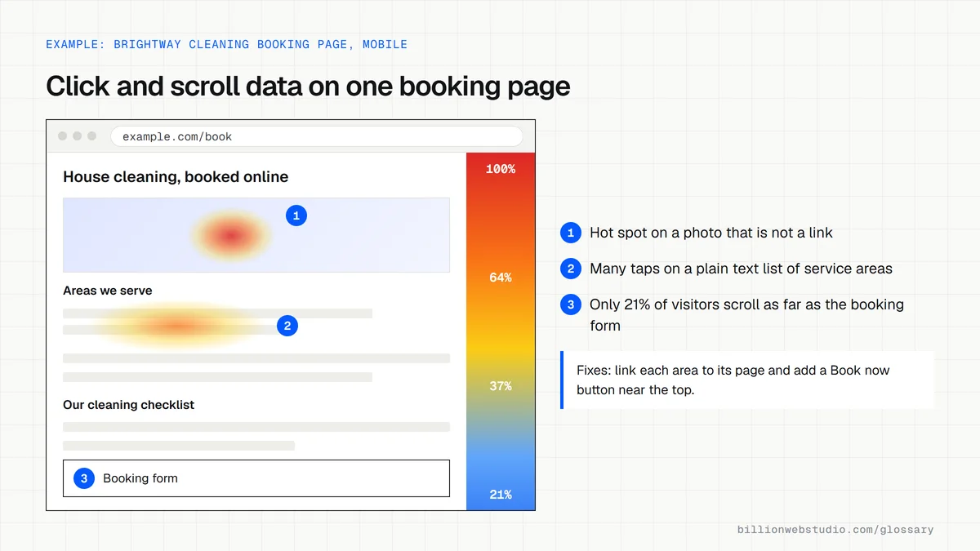Click the "EXAMPLE: BRIGHTWAY CLEANING BOOKING PAGE, MOBILE" caption

226,44
